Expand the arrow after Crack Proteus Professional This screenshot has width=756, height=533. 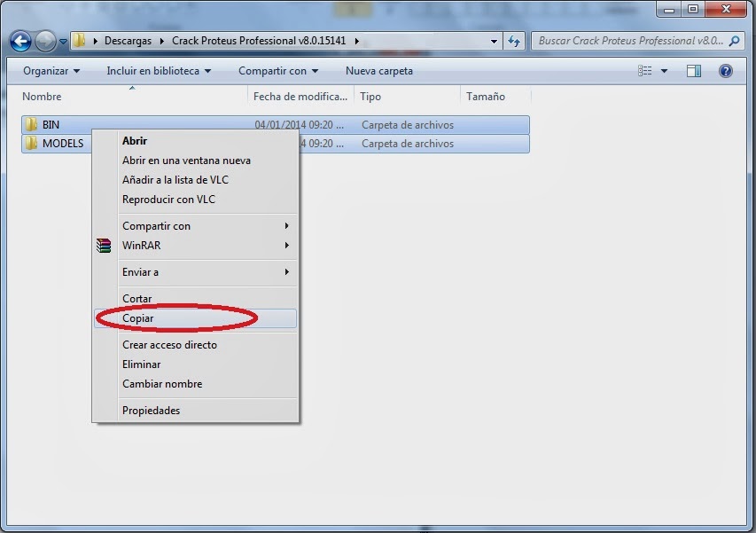tap(357, 41)
